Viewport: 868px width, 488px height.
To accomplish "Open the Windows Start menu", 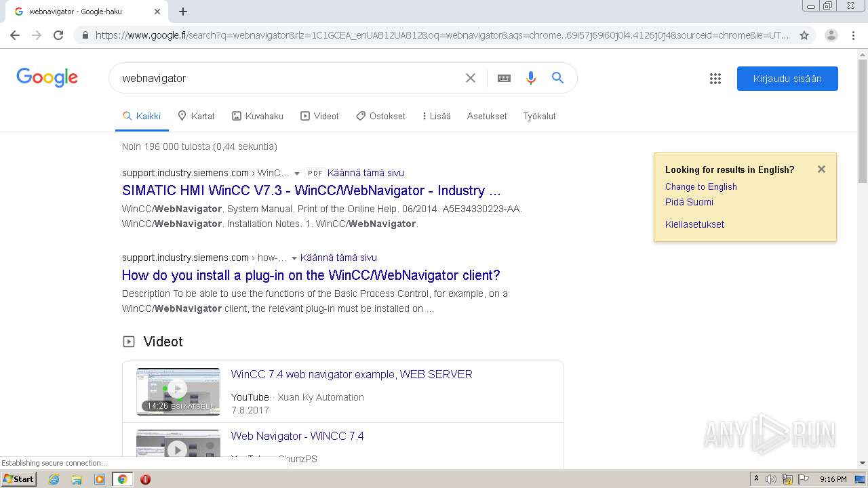I will coord(19,479).
